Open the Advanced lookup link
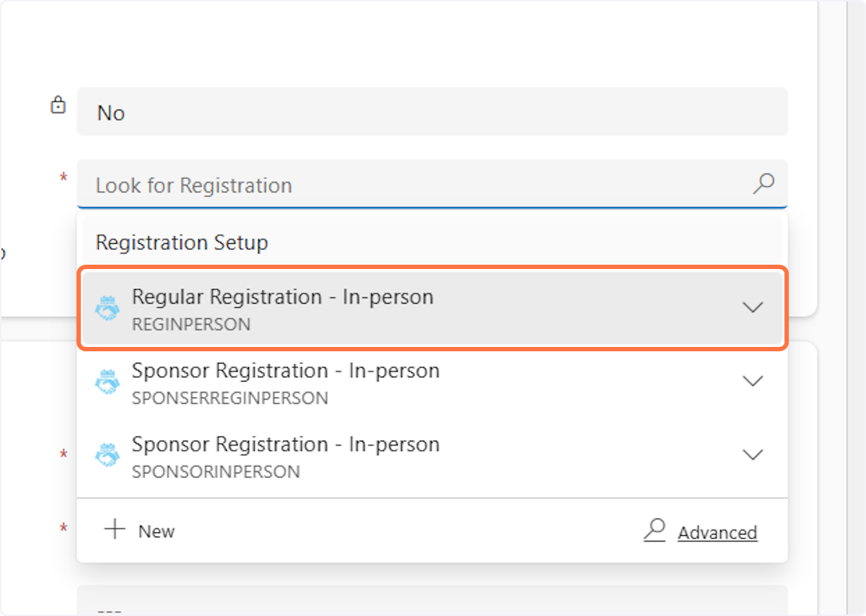The width and height of the screenshot is (866, 616). (x=717, y=532)
